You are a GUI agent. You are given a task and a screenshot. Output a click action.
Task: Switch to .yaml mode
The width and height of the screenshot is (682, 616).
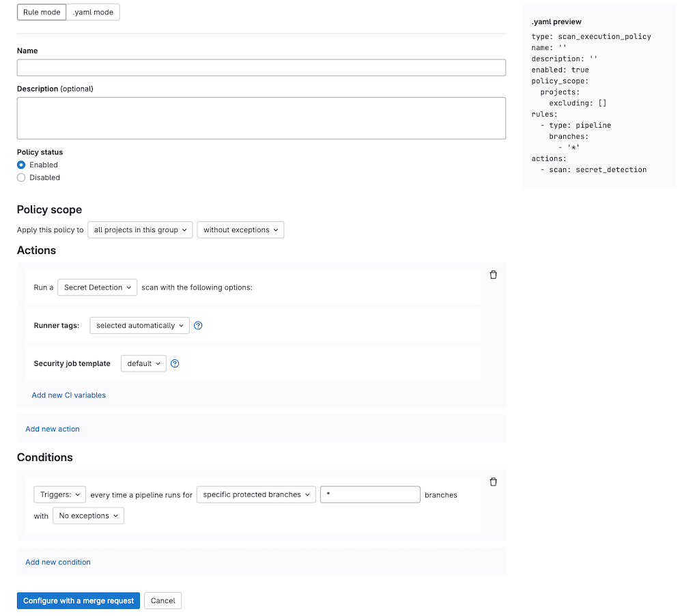[x=93, y=12]
